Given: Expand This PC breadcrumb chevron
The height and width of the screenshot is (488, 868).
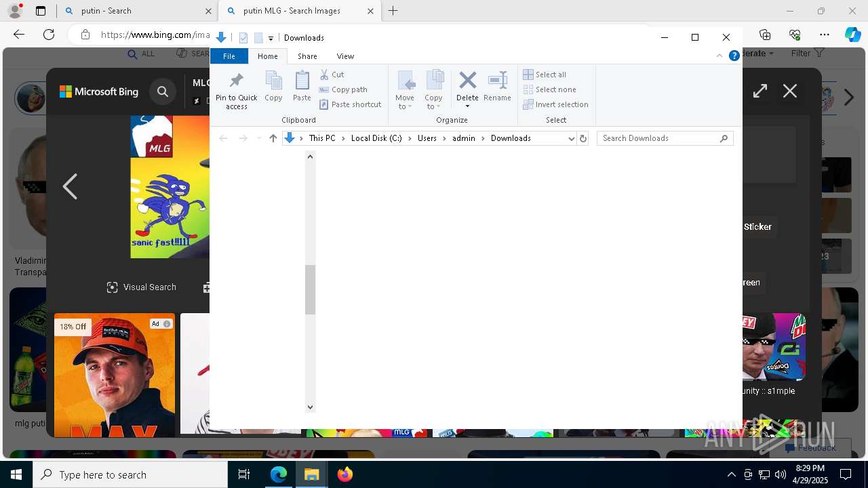Looking at the screenshot, I should tap(343, 138).
